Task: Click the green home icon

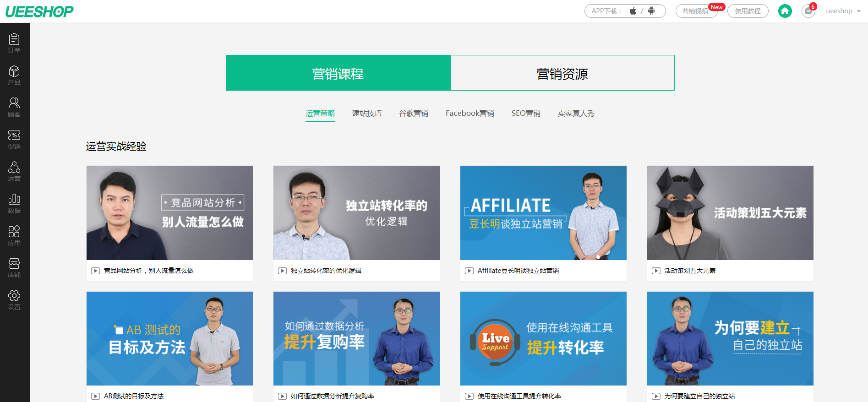Action: pos(785,11)
